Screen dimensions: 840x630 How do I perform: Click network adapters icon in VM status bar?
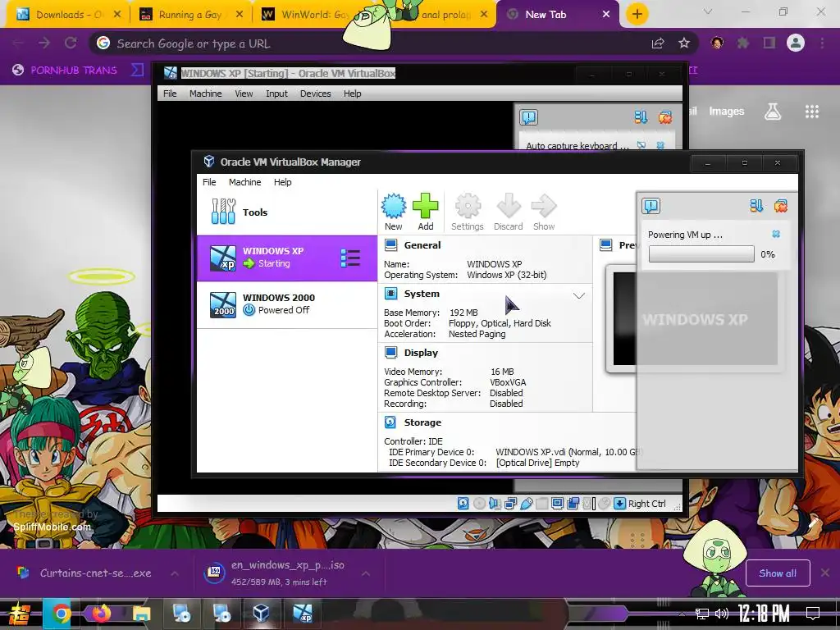tap(510, 504)
